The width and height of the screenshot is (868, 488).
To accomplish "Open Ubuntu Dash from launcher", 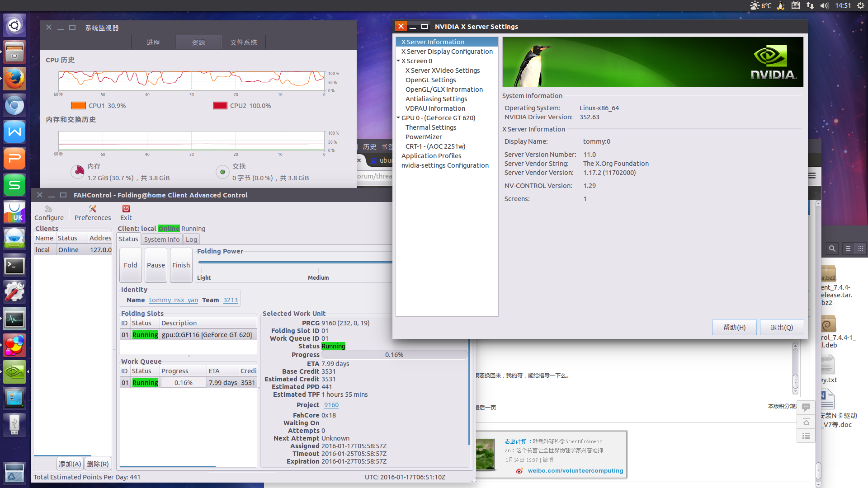I will click(14, 25).
